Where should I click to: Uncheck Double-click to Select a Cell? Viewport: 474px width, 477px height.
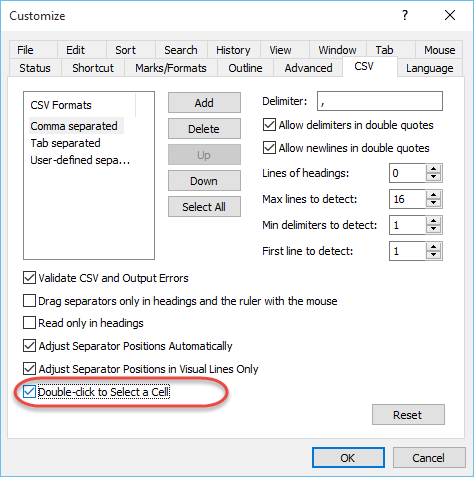29,392
